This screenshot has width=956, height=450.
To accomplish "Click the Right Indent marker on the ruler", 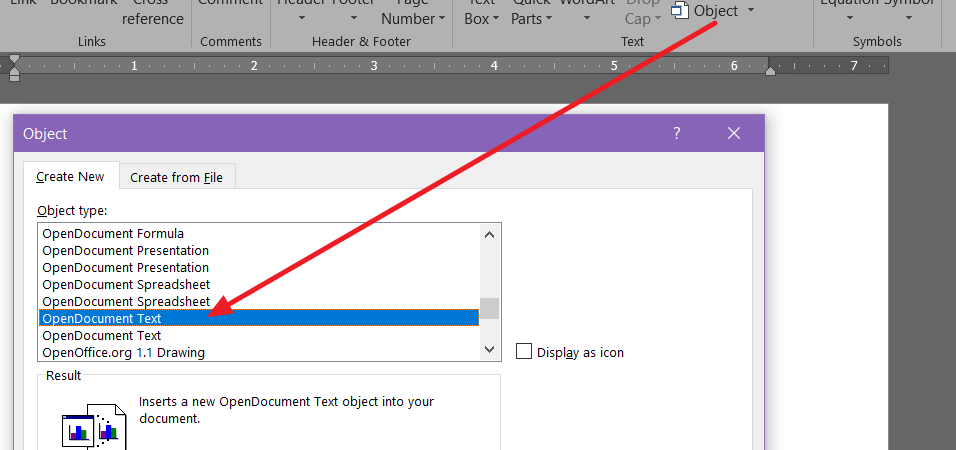I will pos(771,71).
